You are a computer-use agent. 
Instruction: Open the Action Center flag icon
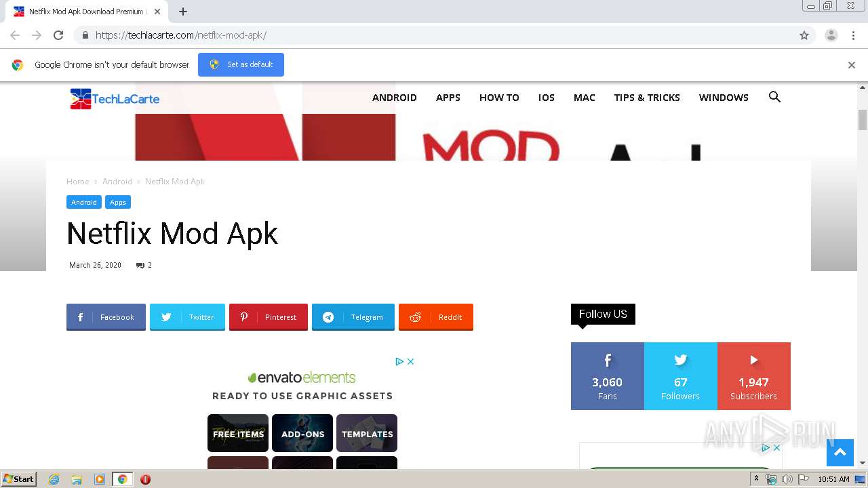[x=804, y=479]
